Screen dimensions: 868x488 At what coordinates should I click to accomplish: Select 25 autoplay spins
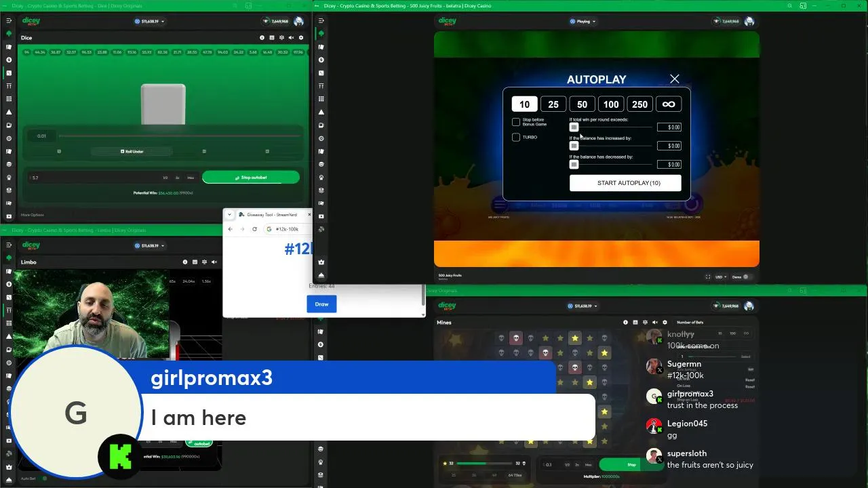(553, 104)
